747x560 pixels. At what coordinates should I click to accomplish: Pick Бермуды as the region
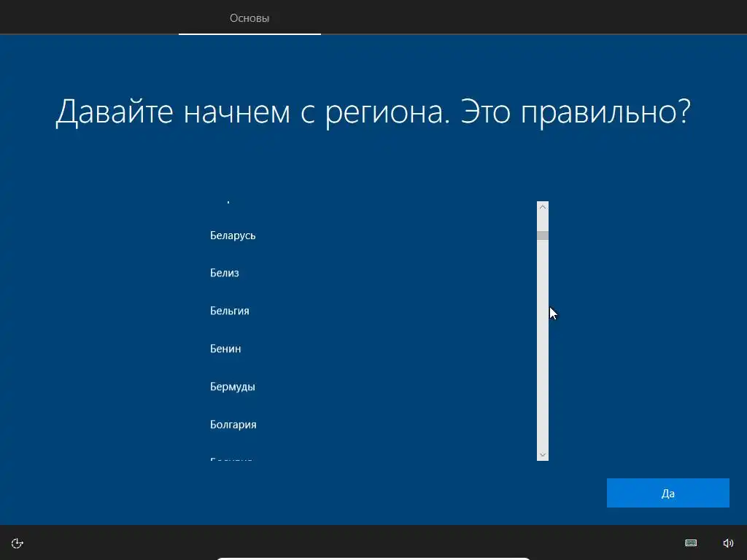(x=233, y=386)
